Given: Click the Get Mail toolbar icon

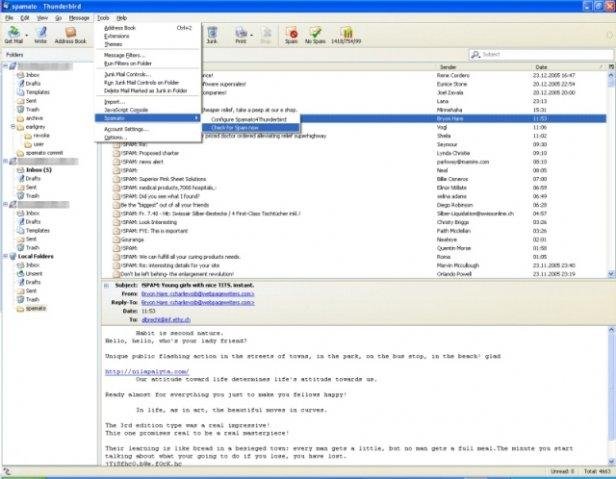Looking at the screenshot, I should [14, 34].
